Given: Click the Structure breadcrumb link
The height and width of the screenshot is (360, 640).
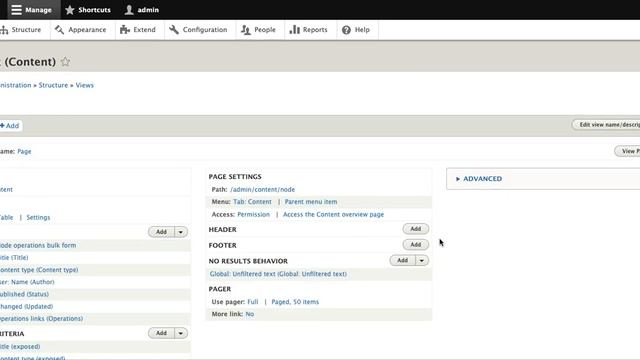Looking at the screenshot, I should [53, 85].
